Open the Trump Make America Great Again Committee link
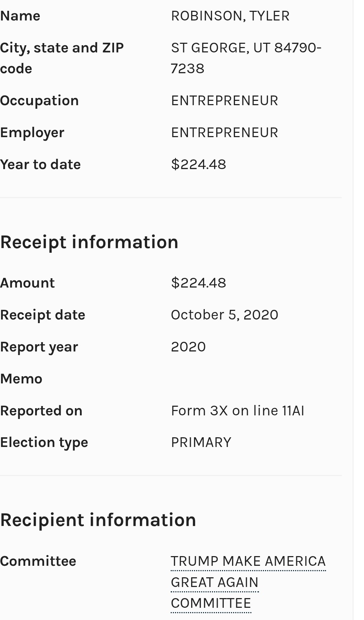 tap(248, 561)
